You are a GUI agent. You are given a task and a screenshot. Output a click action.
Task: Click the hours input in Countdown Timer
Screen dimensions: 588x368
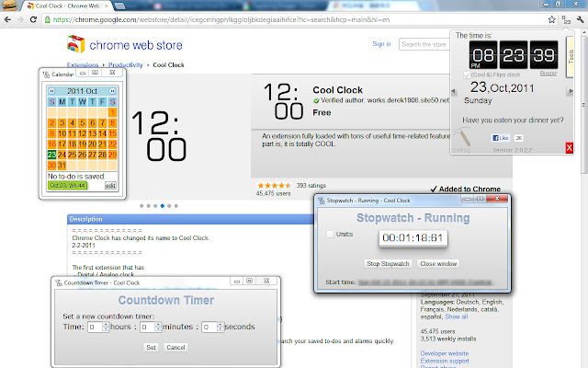[x=96, y=327]
